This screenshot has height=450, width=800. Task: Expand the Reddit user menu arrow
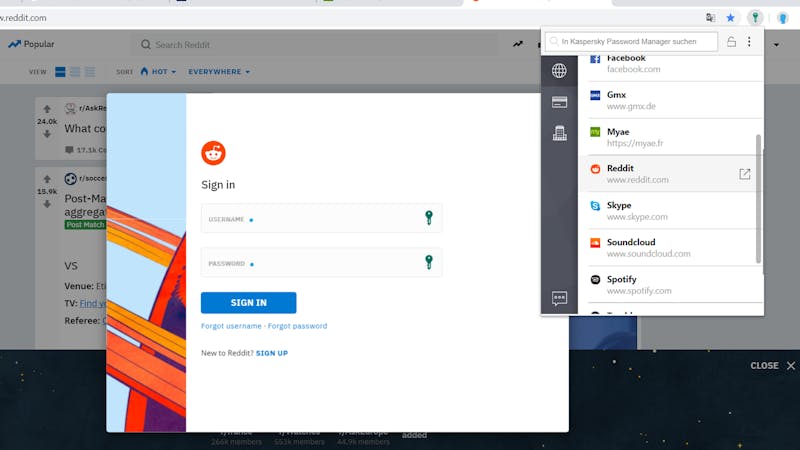pyautogui.click(x=776, y=45)
